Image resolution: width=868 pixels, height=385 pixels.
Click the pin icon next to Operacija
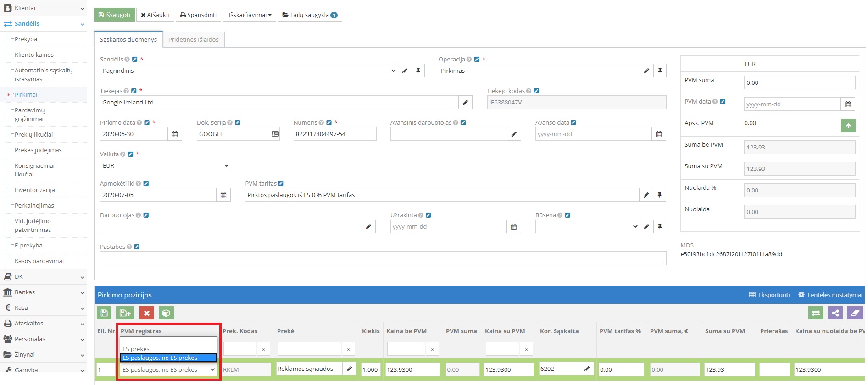point(660,71)
